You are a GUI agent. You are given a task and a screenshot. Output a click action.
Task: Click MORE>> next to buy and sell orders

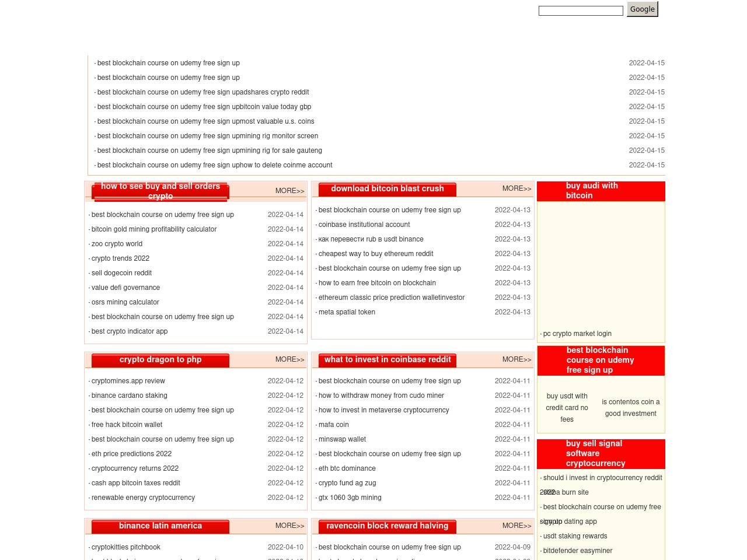click(289, 191)
